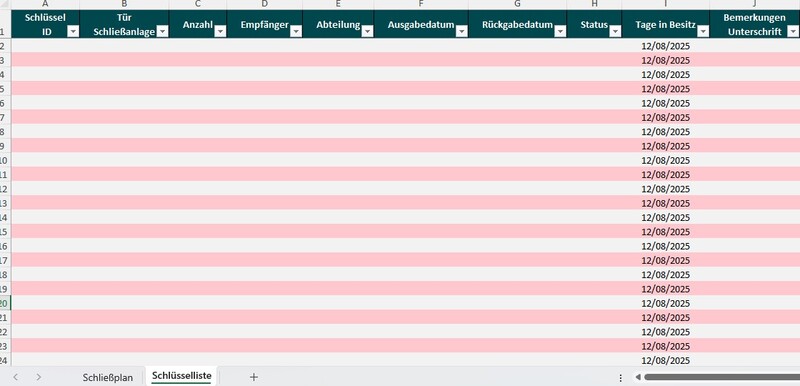Click Abteilung cell in row 22

[x=338, y=331]
